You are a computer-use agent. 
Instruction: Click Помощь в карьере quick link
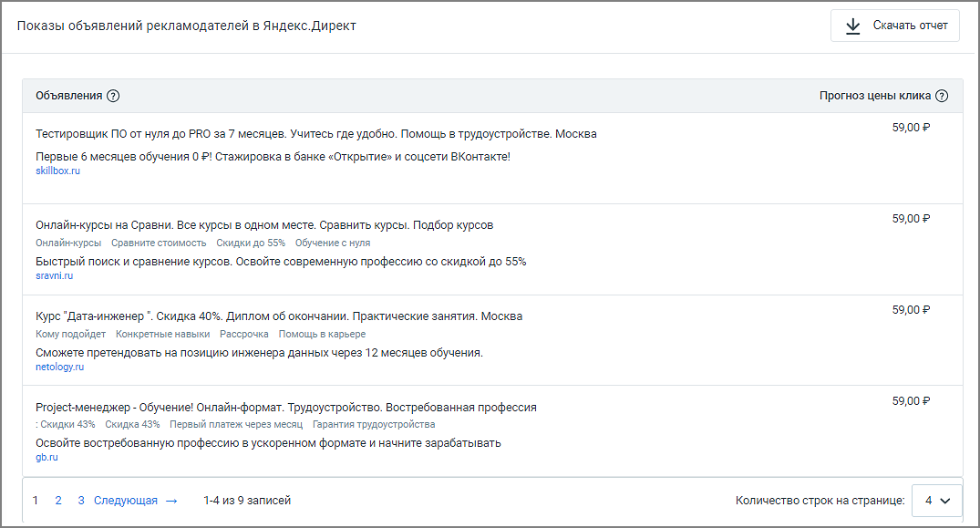[322, 335]
